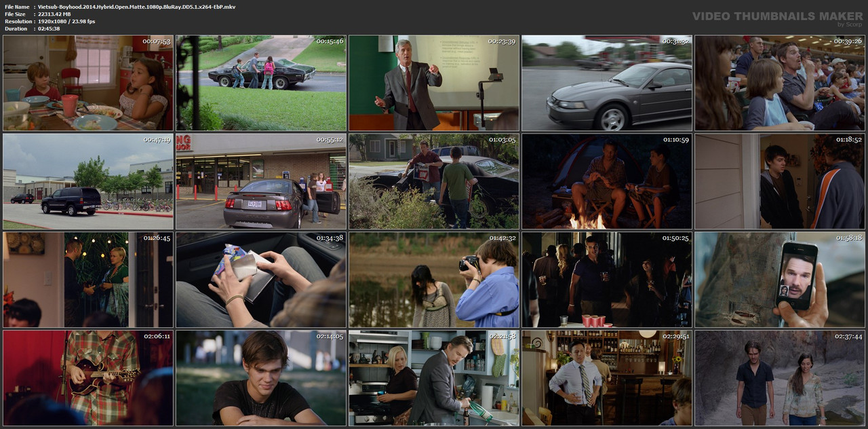Select the 01:10:59 campfire thumbnail
This screenshot has height=429, width=868.
(607, 181)
